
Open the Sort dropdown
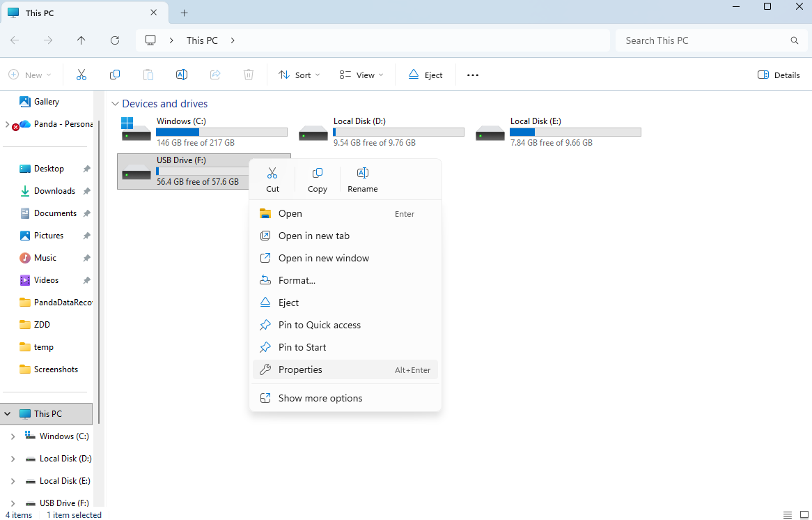pos(299,75)
